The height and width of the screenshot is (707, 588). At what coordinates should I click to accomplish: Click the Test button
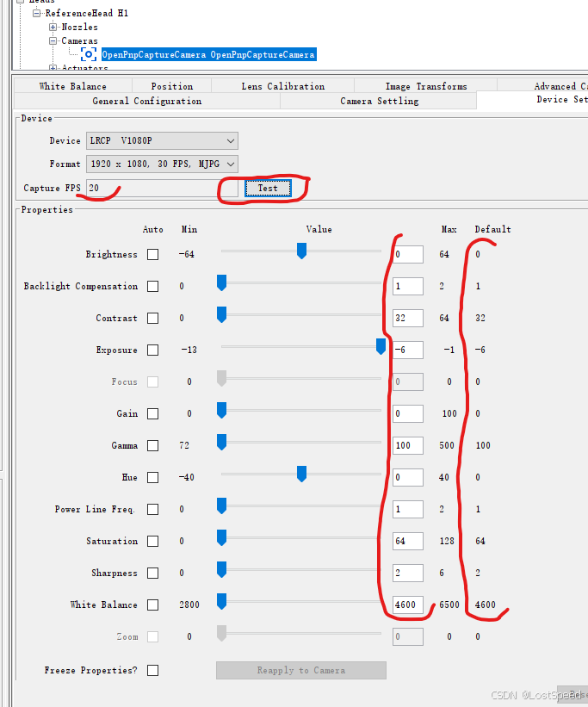(268, 188)
